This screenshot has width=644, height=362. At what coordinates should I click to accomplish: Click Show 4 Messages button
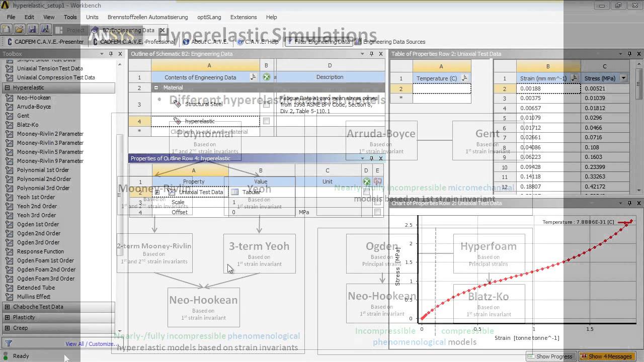coord(606,356)
